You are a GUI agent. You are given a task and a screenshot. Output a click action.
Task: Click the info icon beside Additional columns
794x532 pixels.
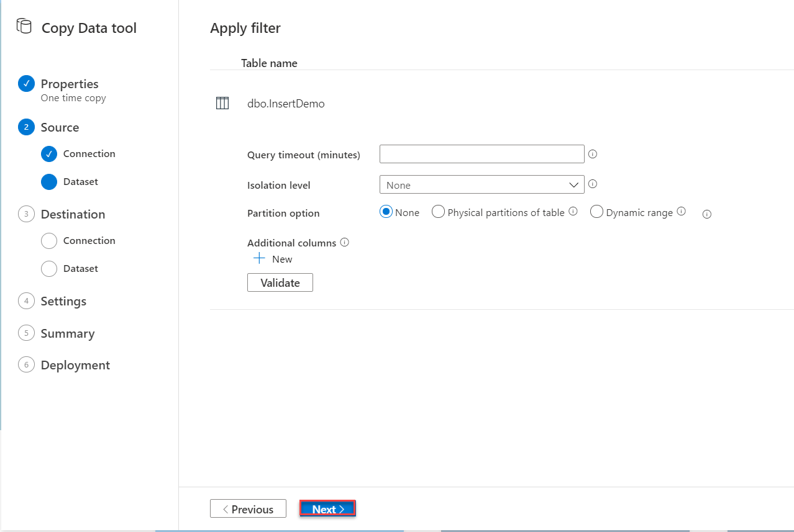[x=344, y=242]
